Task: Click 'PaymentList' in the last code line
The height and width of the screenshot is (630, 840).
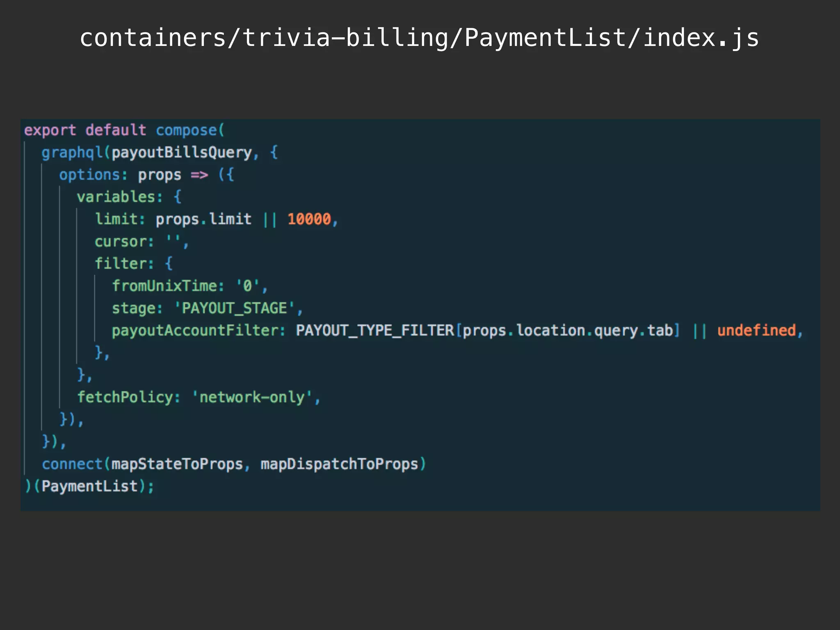Action: [89, 486]
